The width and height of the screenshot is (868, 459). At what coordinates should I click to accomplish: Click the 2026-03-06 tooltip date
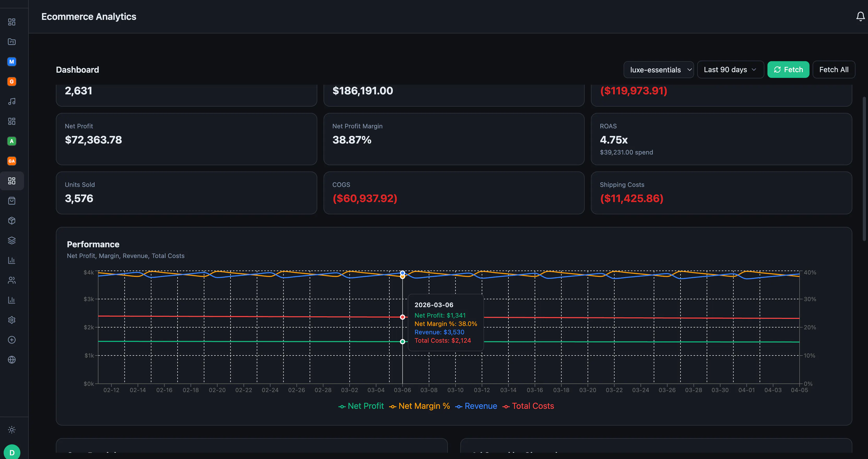click(x=434, y=305)
